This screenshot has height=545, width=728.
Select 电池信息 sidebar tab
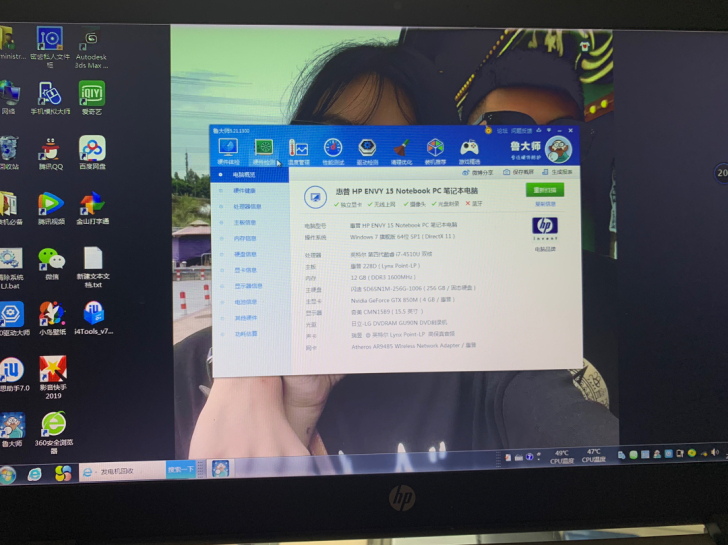tap(246, 302)
